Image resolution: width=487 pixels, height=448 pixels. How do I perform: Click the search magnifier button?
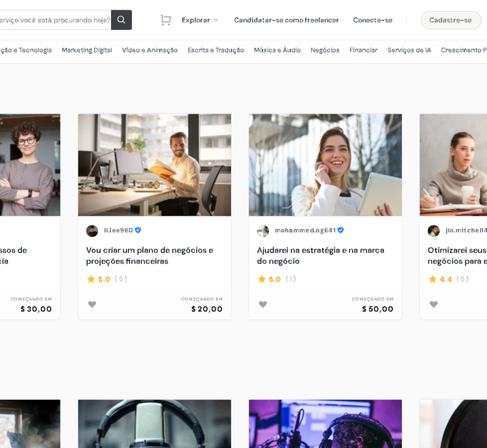click(121, 20)
